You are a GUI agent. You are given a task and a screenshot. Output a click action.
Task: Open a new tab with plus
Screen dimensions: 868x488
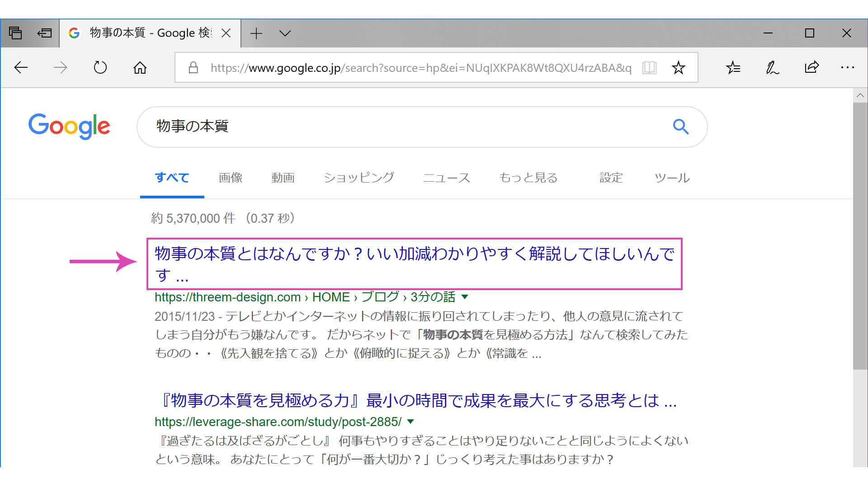tap(256, 33)
